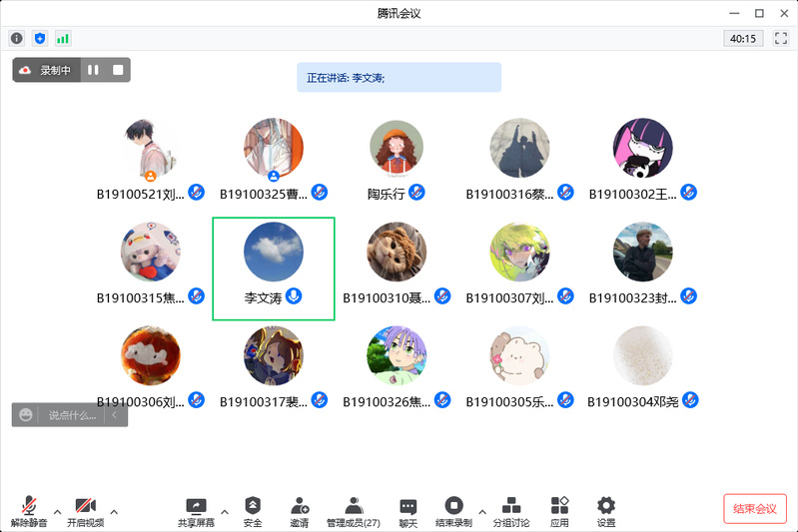Image resolution: width=798 pixels, height=532 pixels.
Task: Unmute microphone via 解除静音
Action: [x=29, y=512]
